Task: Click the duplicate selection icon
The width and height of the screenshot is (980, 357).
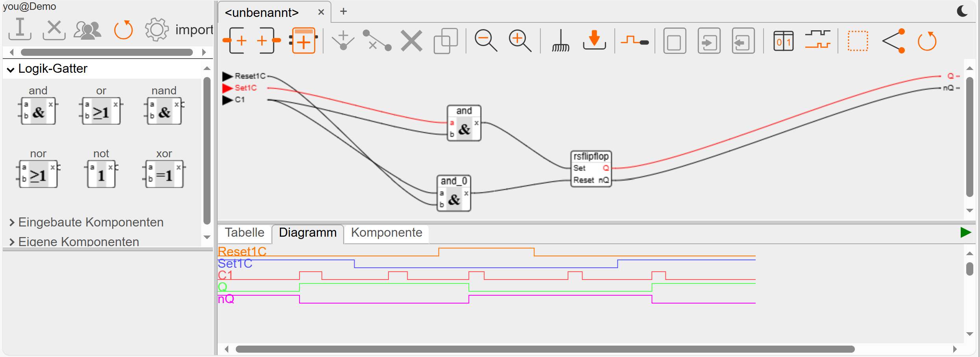Action: 446,41
